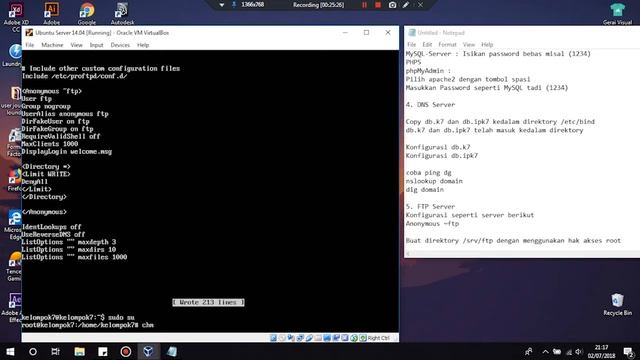
Task: Click the '4. DNS Server' line in Notepad
Action: pyautogui.click(x=430, y=104)
